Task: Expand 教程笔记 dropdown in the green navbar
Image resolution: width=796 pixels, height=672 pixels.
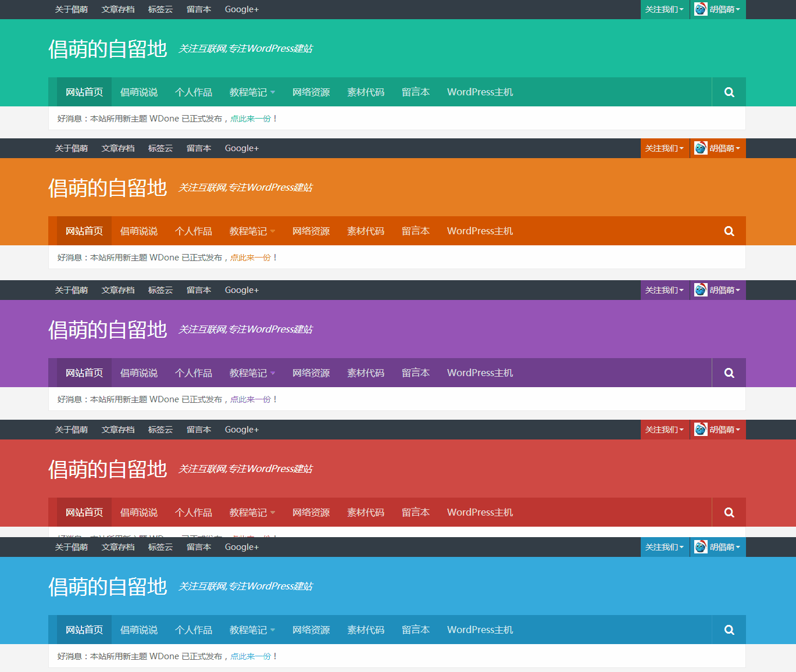Action: click(252, 92)
